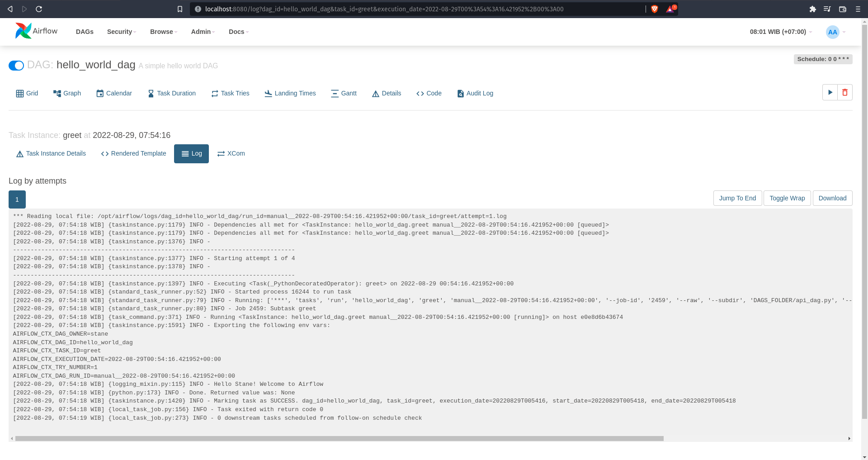Open the XCom tab
The image size is (868, 460).
231,154
